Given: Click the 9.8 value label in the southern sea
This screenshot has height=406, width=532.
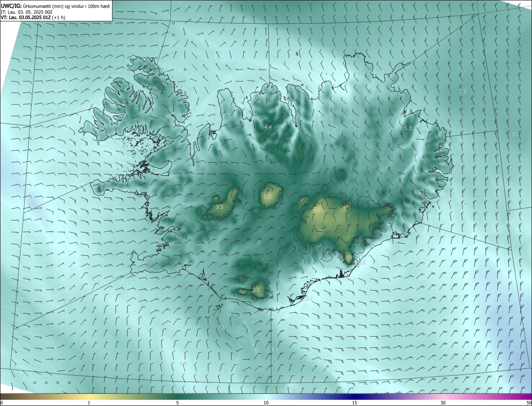Looking at the screenshot, I should (x=183, y=364).
